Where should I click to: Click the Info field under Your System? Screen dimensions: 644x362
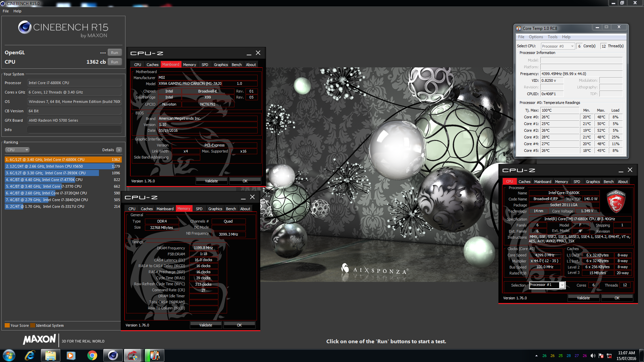click(74, 130)
